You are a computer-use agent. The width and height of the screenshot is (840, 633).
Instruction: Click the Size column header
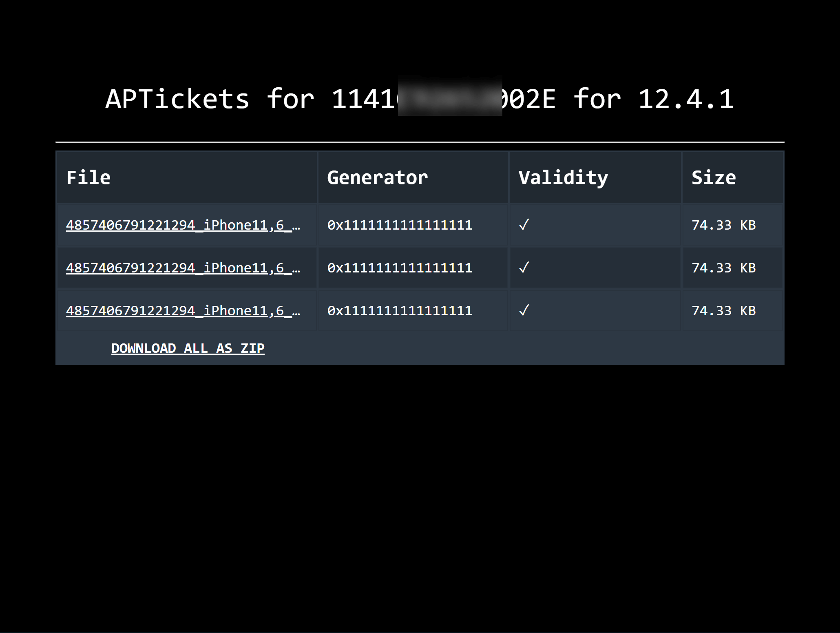(x=714, y=178)
